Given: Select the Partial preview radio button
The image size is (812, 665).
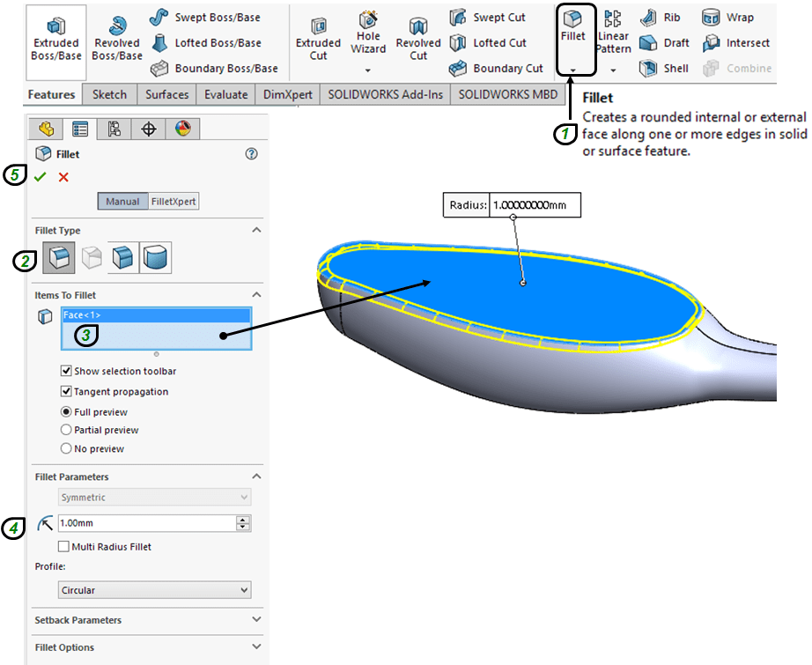Looking at the screenshot, I should [66, 431].
